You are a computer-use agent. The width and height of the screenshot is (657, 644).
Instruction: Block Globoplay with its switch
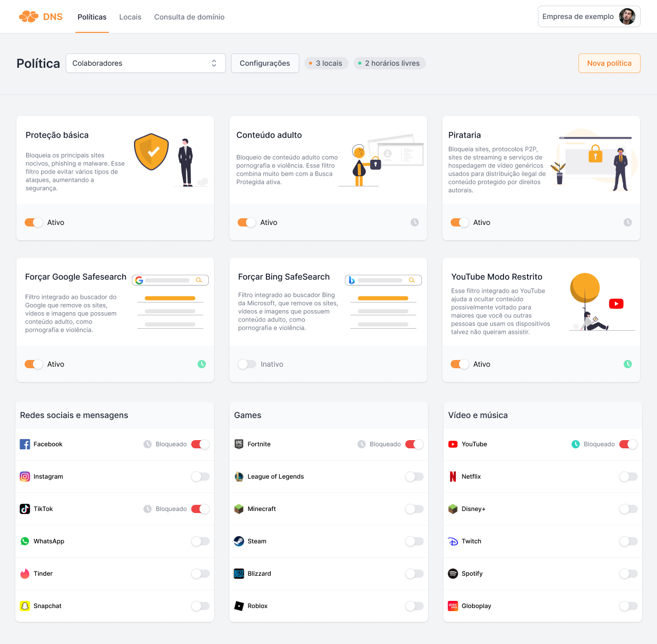pyautogui.click(x=628, y=606)
